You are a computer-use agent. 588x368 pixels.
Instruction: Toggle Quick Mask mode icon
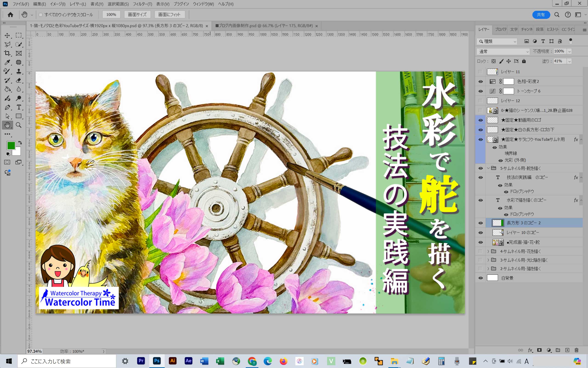pos(7,162)
